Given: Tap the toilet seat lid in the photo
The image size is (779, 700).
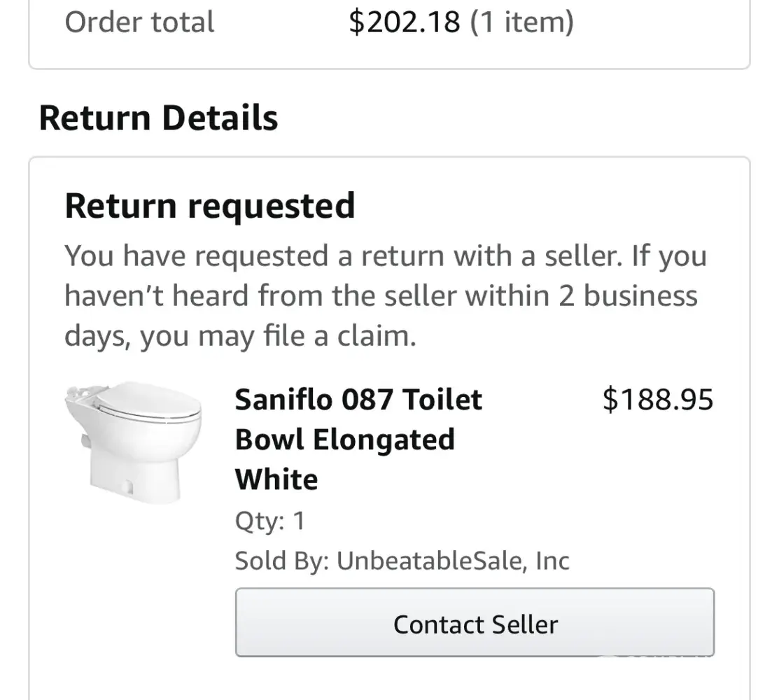Looking at the screenshot, I should pyautogui.click(x=147, y=402).
